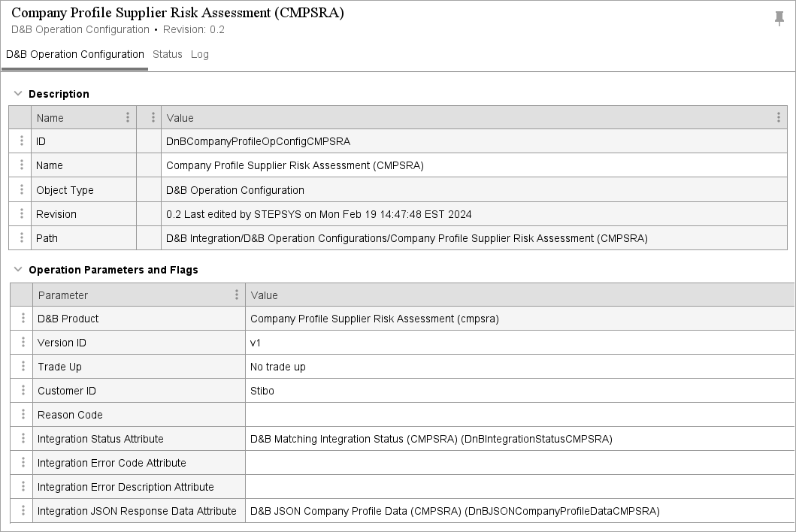The image size is (796, 532).
Task: Open the Name column options menu
Action: point(128,117)
